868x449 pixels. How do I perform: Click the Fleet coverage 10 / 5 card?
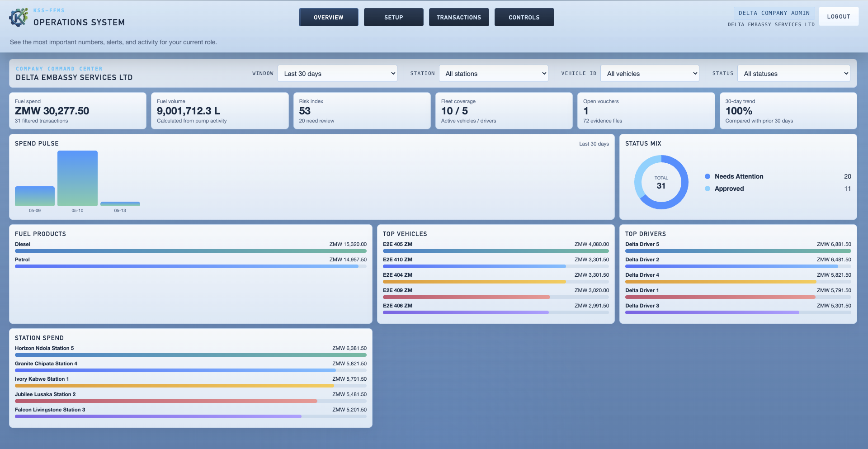tap(504, 111)
